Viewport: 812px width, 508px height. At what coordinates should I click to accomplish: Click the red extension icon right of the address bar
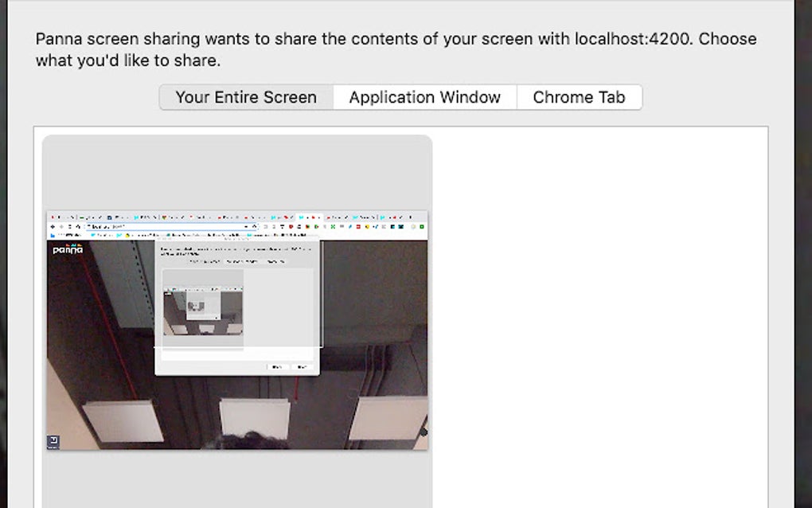click(291, 227)
